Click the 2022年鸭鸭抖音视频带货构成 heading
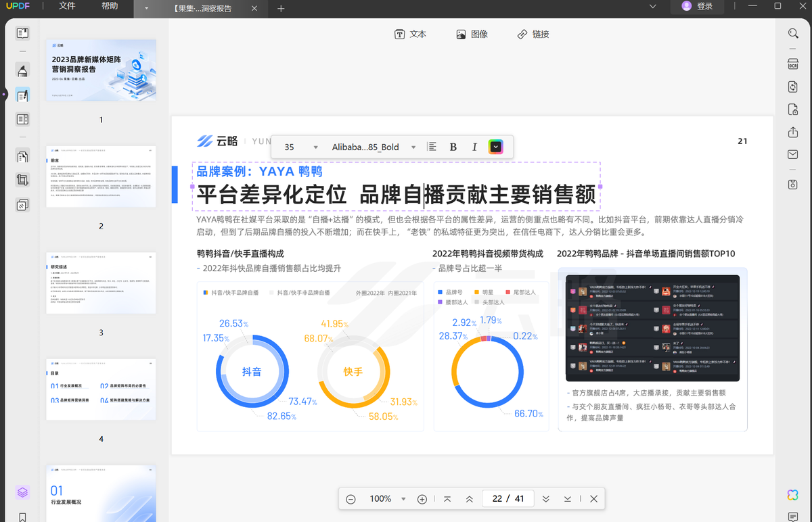This screenshot has width=812, height=522. 488,254
